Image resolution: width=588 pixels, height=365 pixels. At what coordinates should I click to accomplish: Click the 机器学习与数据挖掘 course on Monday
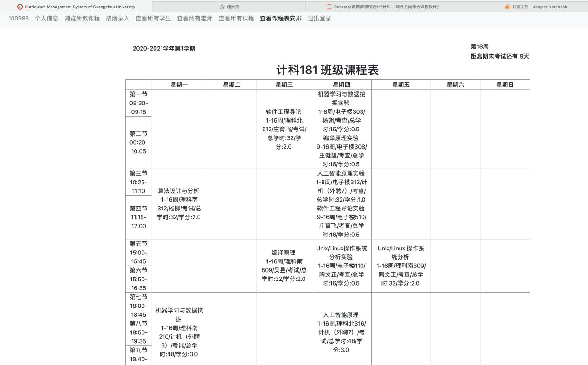[179, 332]
